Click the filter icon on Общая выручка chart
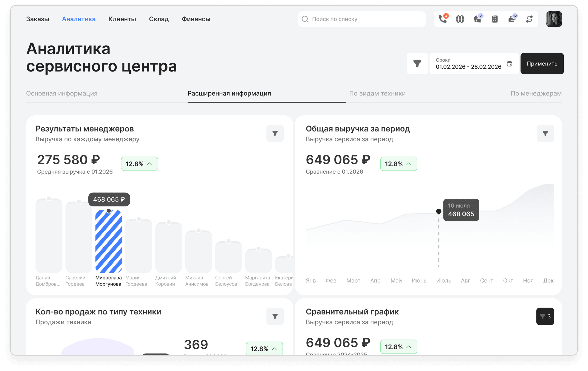 tap(545, 134)
